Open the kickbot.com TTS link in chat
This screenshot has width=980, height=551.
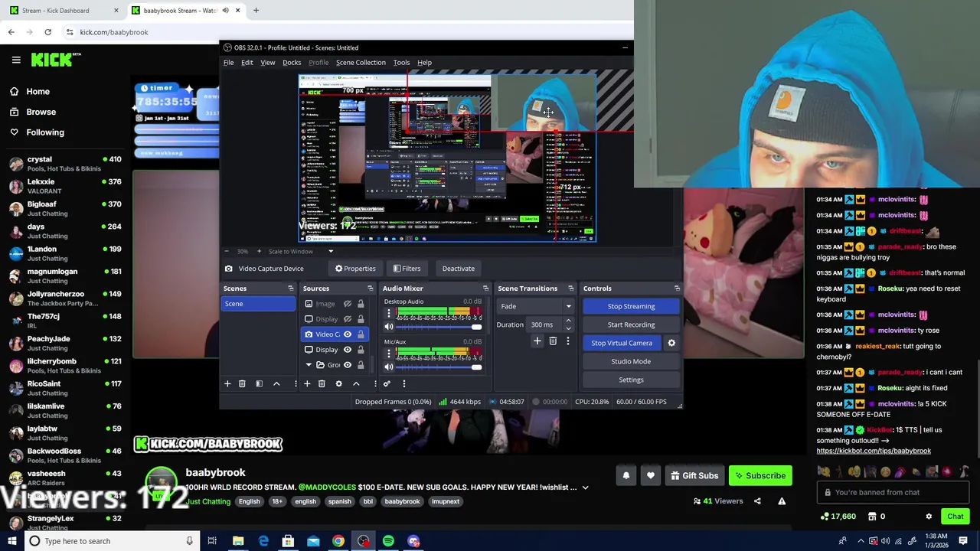[x=874, y=451]
